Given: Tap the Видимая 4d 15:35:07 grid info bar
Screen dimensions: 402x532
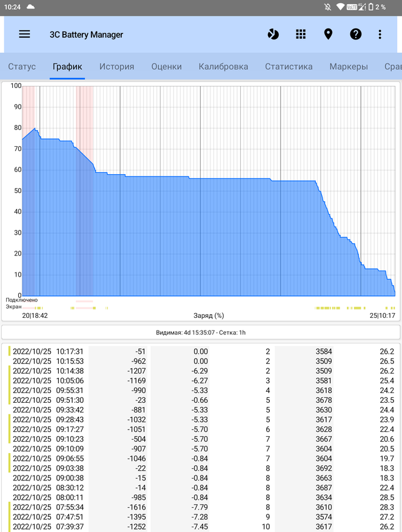Looking at the screenshot, I should pyautogui.click(x=201, y=332).
